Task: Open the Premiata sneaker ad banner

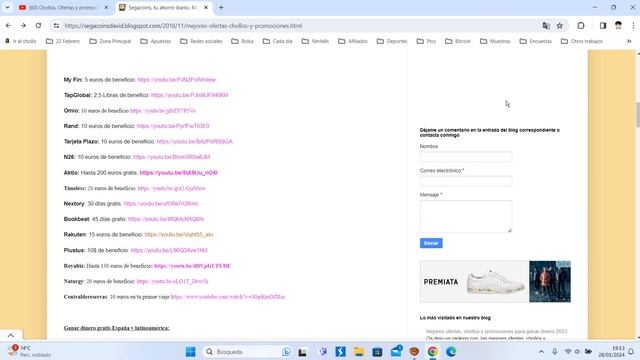Action: pyautogui.click(x=495, y=282)
